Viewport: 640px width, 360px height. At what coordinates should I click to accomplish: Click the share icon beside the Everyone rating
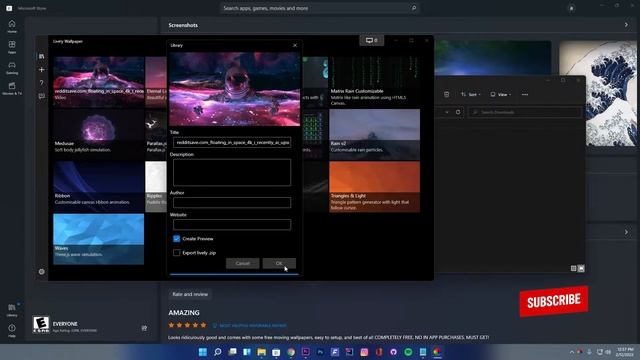pyautogui.click(x=144, y=328)
